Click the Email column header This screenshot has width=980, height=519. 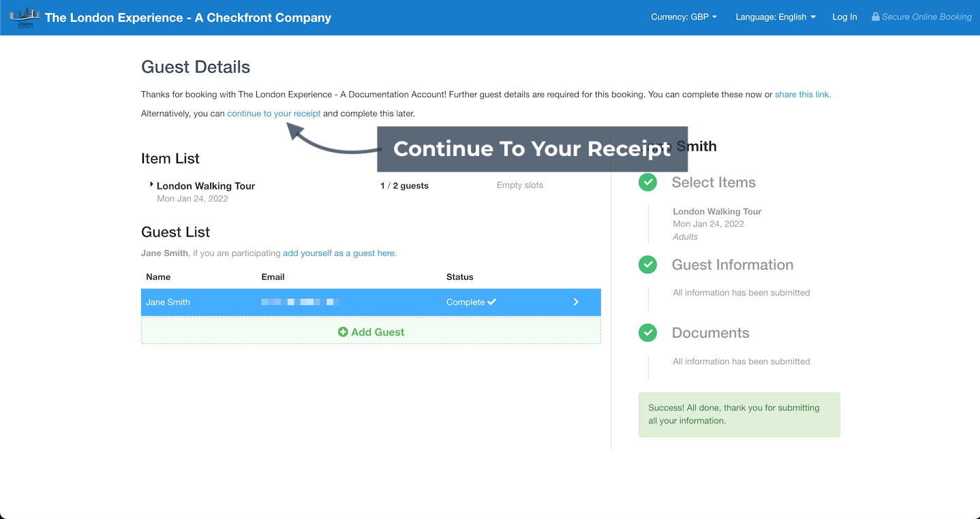(273, 277)
